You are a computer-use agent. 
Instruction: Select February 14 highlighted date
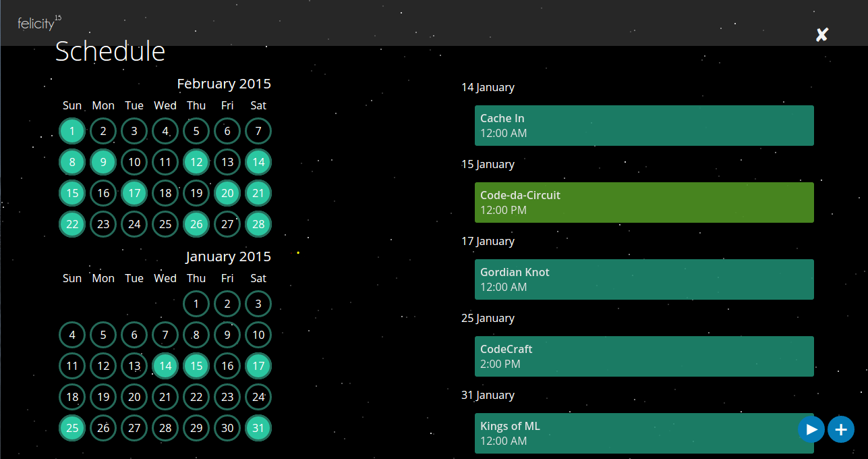pyautogui.click(x=258, y=162)
